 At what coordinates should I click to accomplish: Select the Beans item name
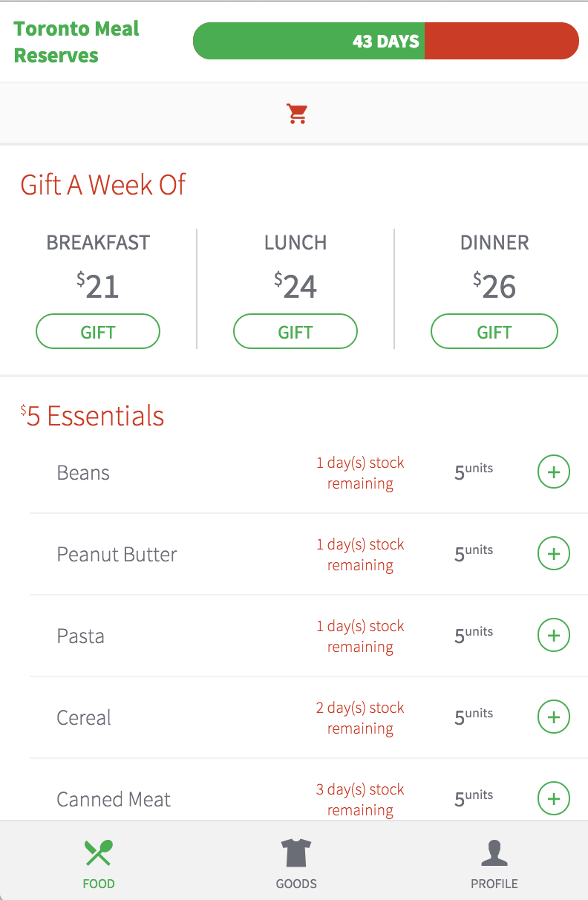point(83,473)
